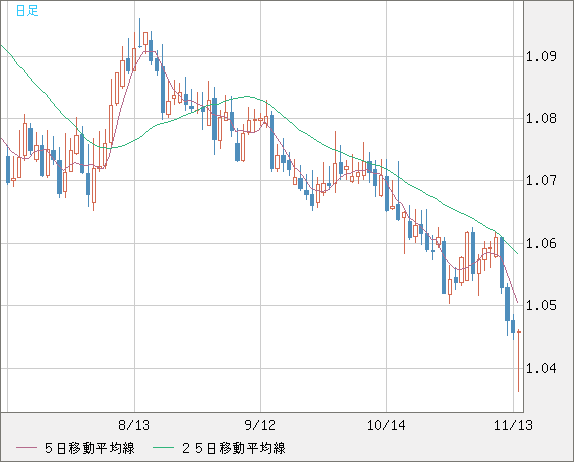Click the 8/13 date axis label
Image resolution: width=574 pixels, height=462 pixels.
(x=134, y=425)
